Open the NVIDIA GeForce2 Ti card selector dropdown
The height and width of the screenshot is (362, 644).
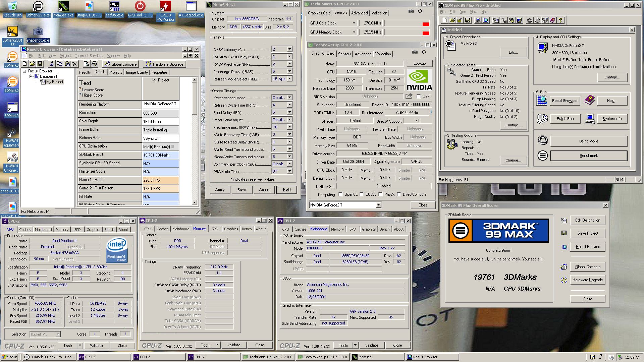(379, 205)
